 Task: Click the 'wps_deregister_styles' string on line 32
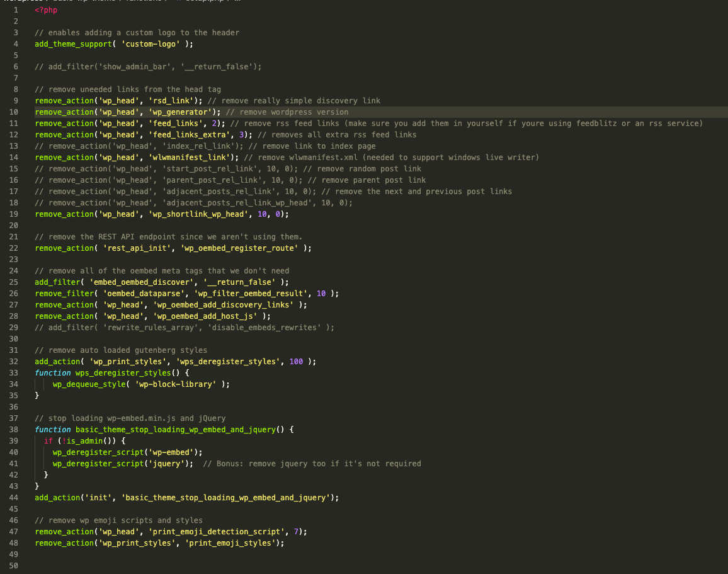tap(228, 362)
